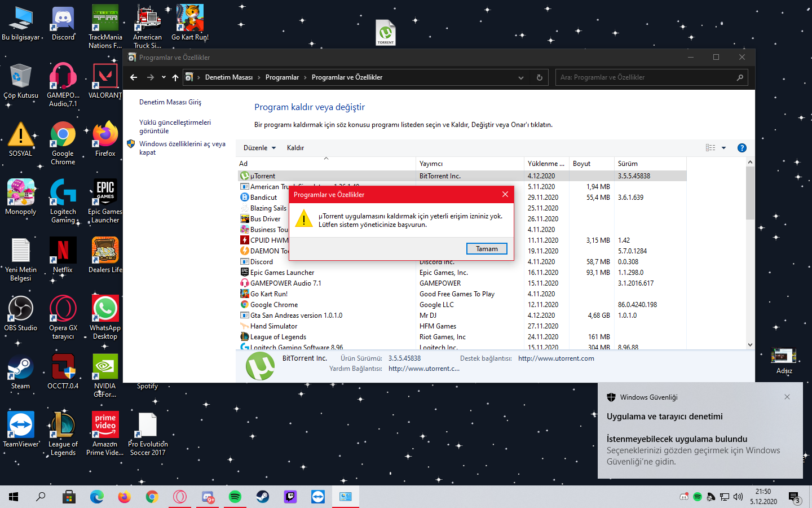The height and width of the screenshot is (508, 812).
Task: Select Epic Games Launcher program row
Action: [462, 273]
